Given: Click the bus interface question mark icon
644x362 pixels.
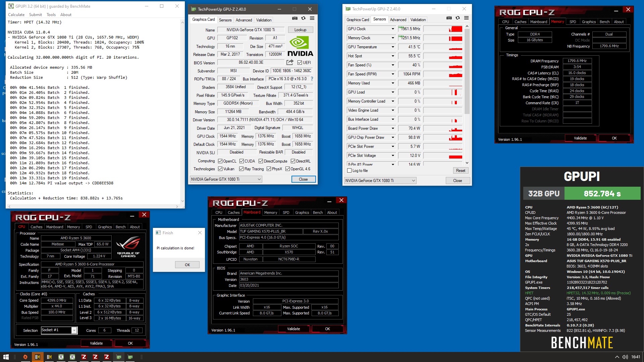Looking at the screenshot, I should tap(312, 79).
